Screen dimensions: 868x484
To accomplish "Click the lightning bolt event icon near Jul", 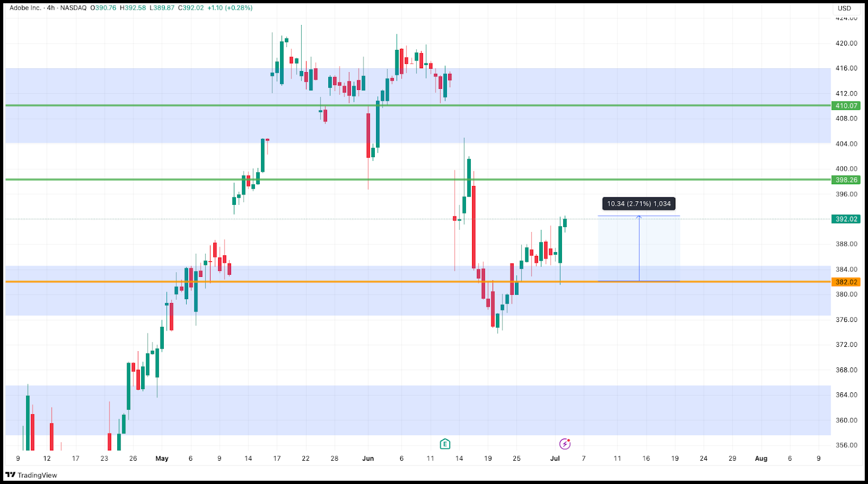I will (x=565, y=444).
